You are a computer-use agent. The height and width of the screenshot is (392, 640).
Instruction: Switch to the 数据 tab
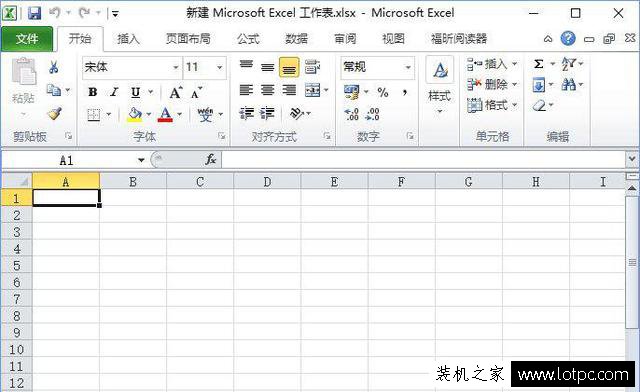point(296,39)
